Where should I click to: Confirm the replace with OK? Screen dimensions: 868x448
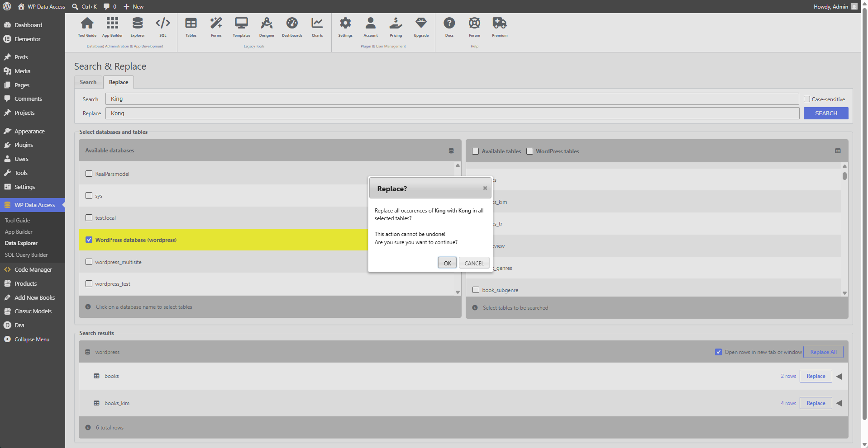tap(447, 263)
